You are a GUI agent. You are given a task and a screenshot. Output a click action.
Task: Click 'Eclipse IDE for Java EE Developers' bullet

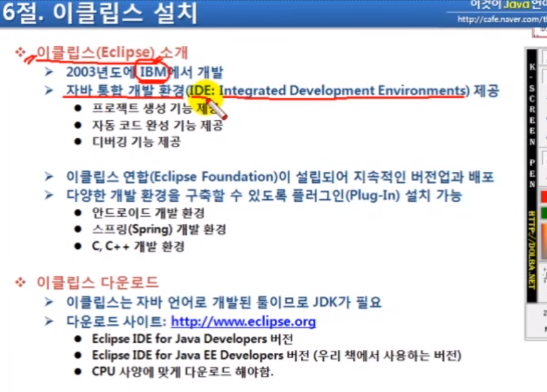point(277,356)
